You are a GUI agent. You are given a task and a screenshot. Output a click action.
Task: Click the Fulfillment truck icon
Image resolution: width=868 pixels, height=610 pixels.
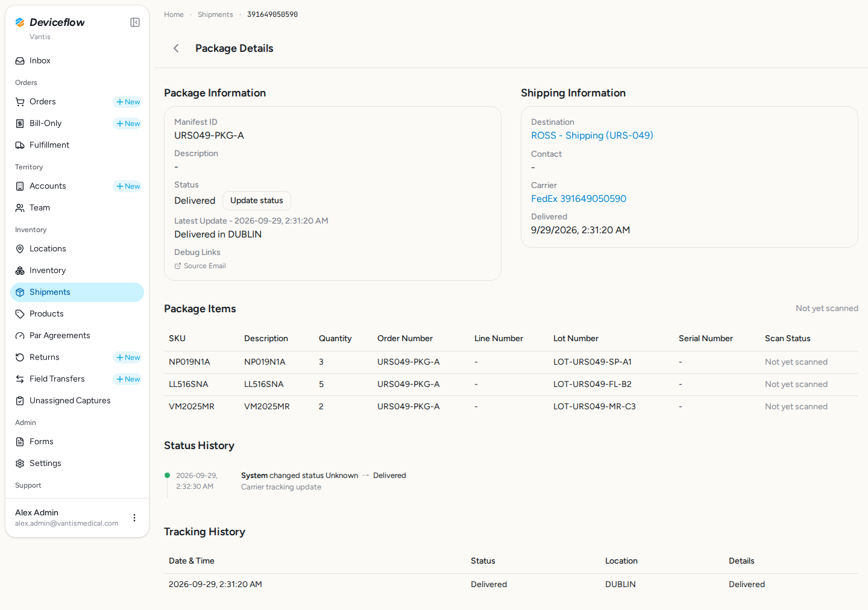pos(20,145)
